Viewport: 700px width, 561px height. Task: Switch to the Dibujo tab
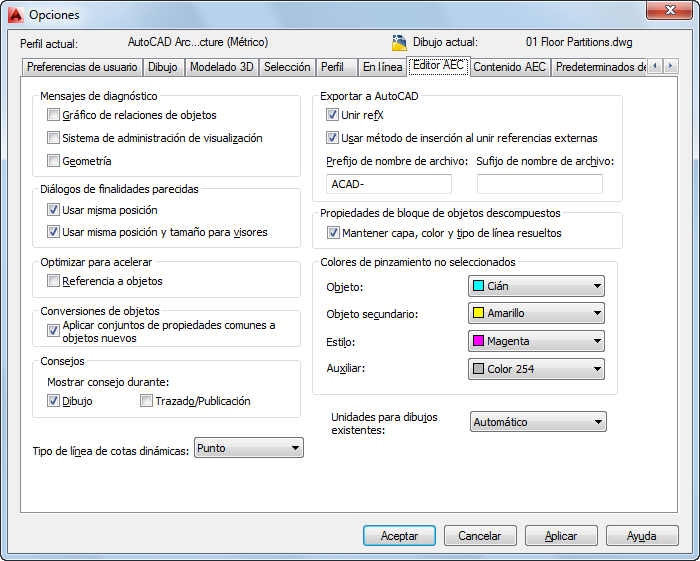pyautogui.click(x=163, y=67)
